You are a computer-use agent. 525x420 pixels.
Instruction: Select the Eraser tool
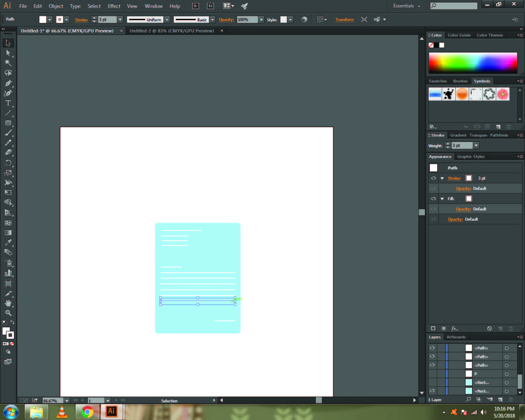coord(8,153)
